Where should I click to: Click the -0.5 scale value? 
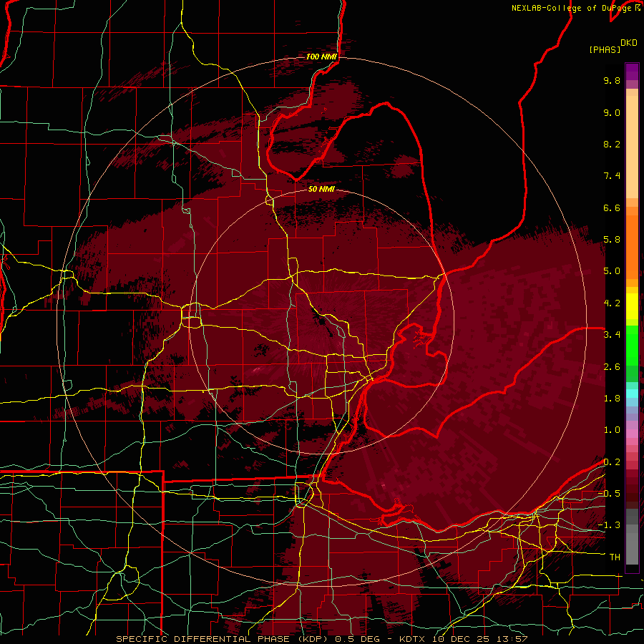(609, 494)
